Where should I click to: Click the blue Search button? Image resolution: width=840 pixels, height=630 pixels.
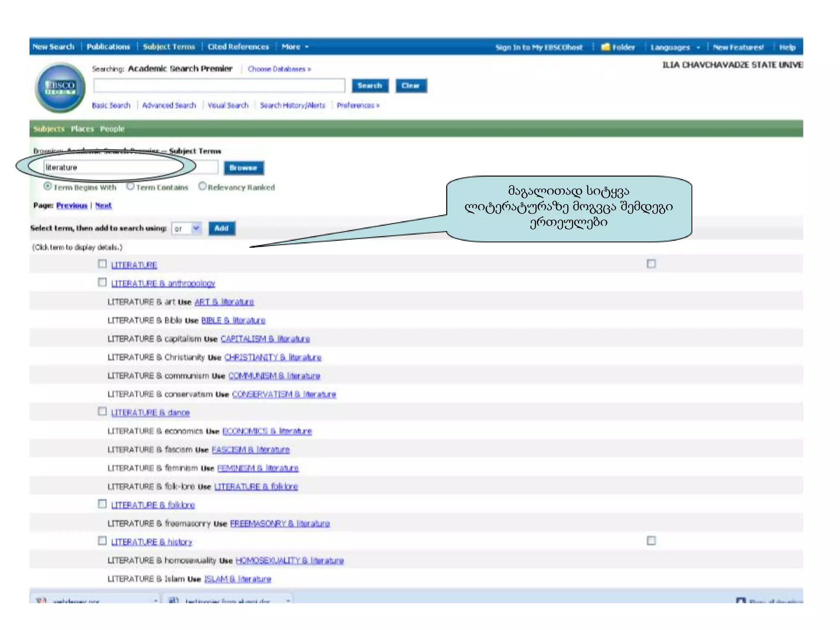370,86
